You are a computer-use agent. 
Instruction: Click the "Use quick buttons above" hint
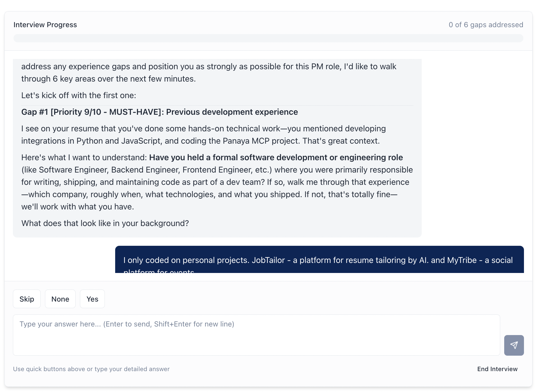pos(91,369)
